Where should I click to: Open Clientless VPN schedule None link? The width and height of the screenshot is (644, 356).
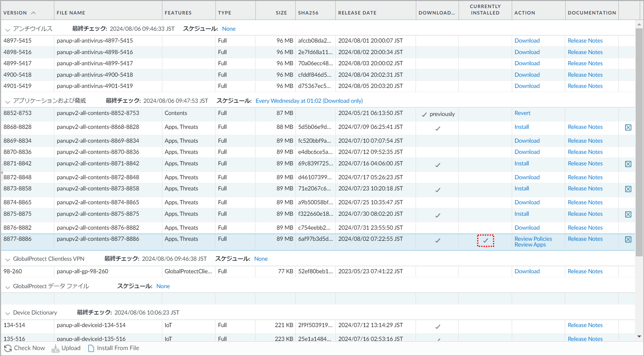(x=261, y=259)
